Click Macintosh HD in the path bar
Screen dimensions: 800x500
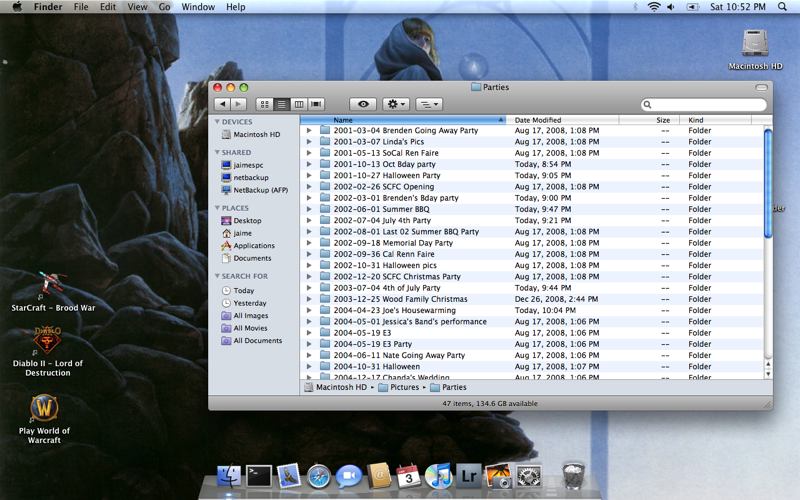coord(336,387)
